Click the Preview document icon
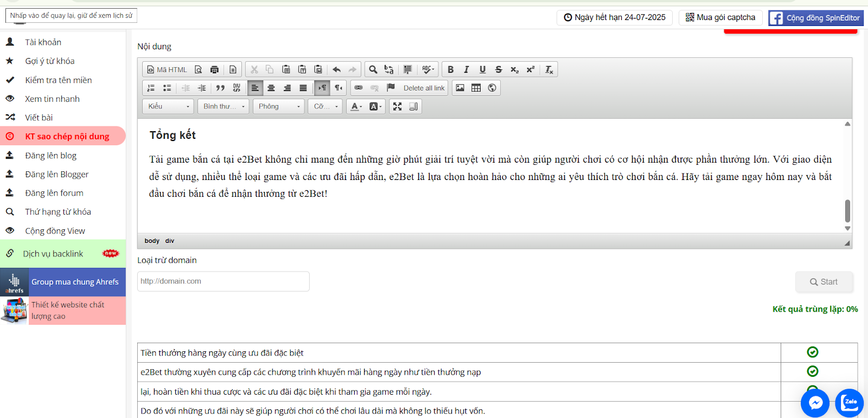Image resolution: width=868 pixels, height=418 pixels. (199, 69)
